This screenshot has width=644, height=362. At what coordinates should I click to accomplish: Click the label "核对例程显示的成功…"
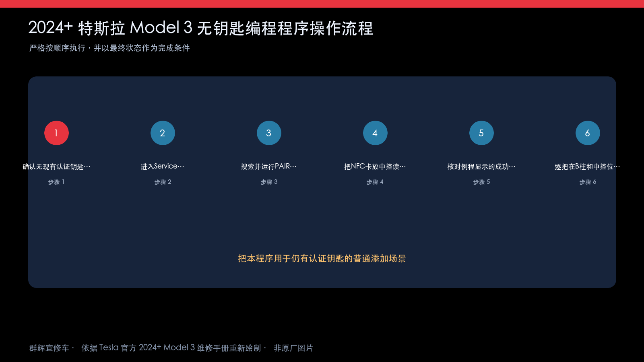tap(481, 167)
